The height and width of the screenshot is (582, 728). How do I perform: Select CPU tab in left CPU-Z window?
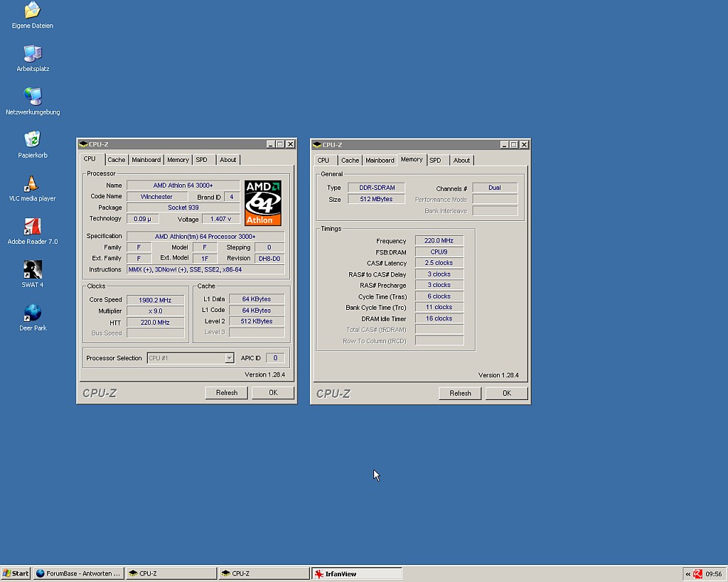click(92, 158)
